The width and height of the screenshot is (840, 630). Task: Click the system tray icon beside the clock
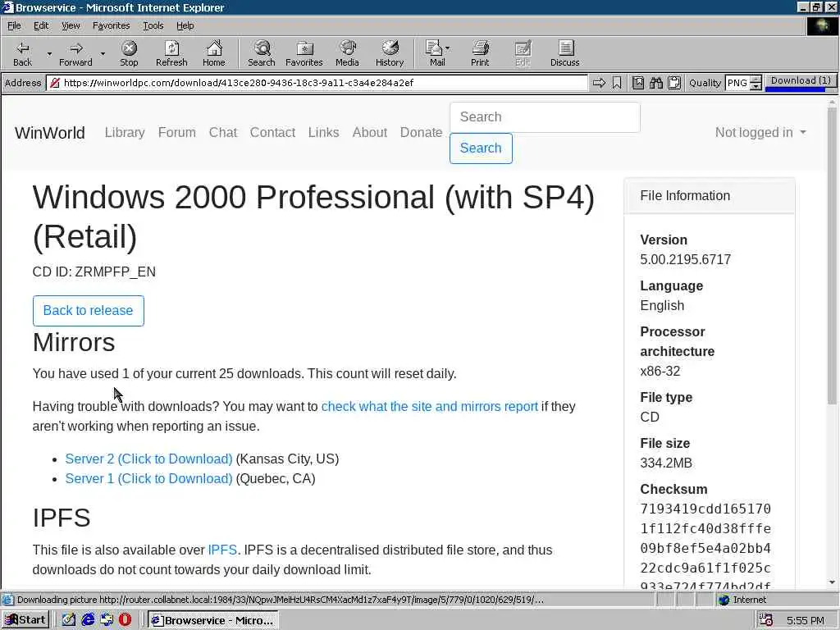tap(766, 620)
